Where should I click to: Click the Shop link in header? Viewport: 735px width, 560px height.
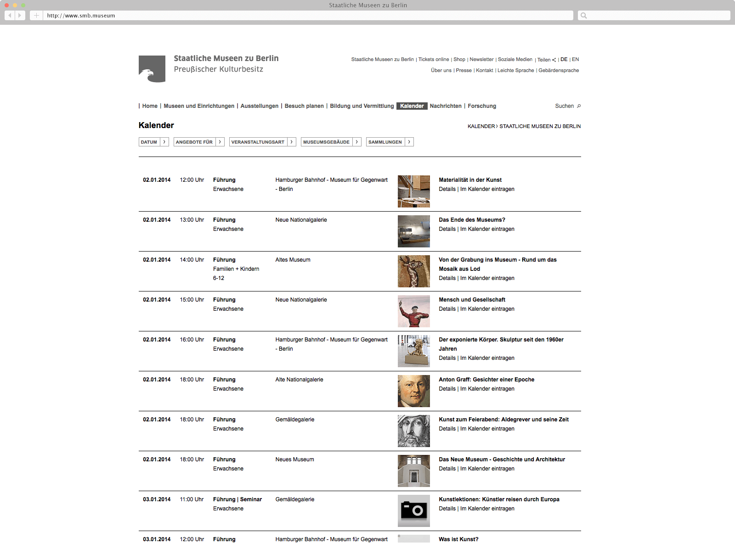click(x=459, y=59)
